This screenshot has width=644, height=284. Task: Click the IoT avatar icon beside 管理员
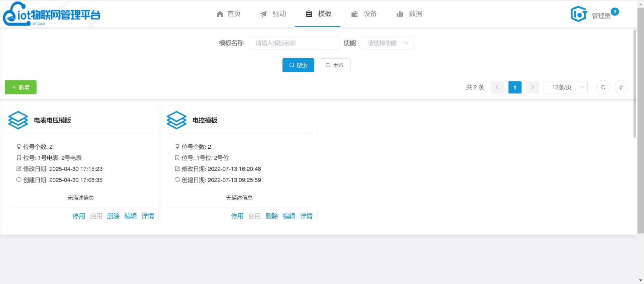(579, 14)
